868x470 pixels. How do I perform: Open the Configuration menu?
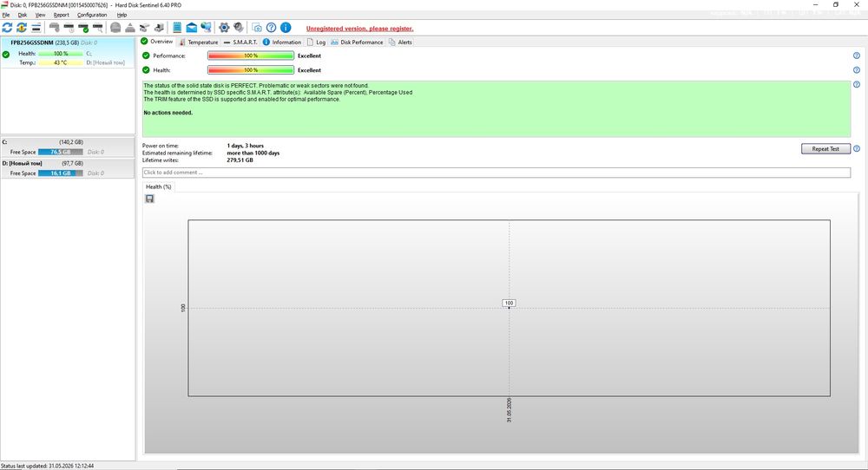[92, 15]
